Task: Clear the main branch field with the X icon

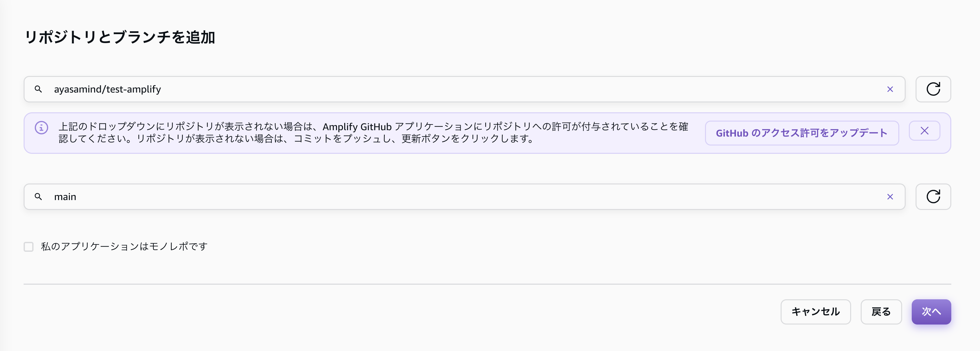Action: coord(890,197)
